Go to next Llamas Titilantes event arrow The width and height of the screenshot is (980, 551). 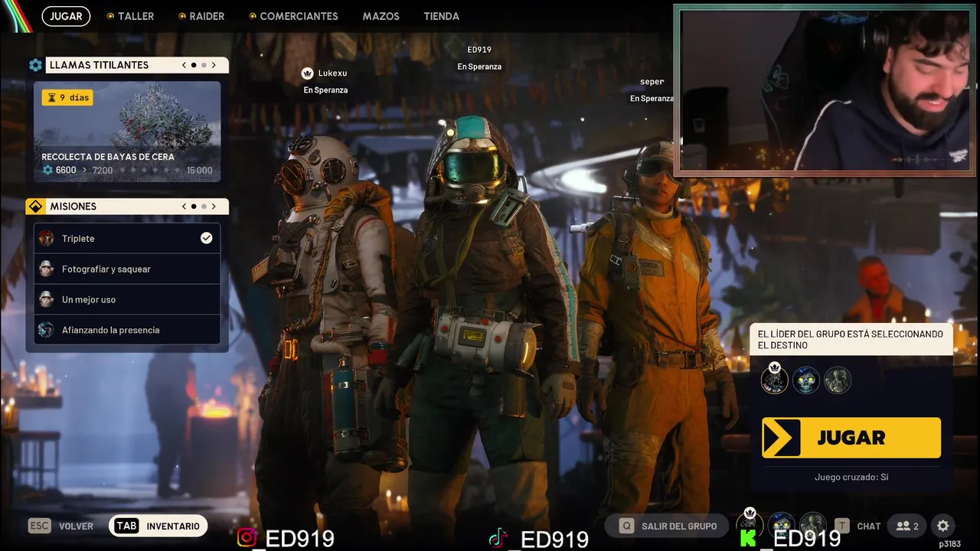(214, 65)
